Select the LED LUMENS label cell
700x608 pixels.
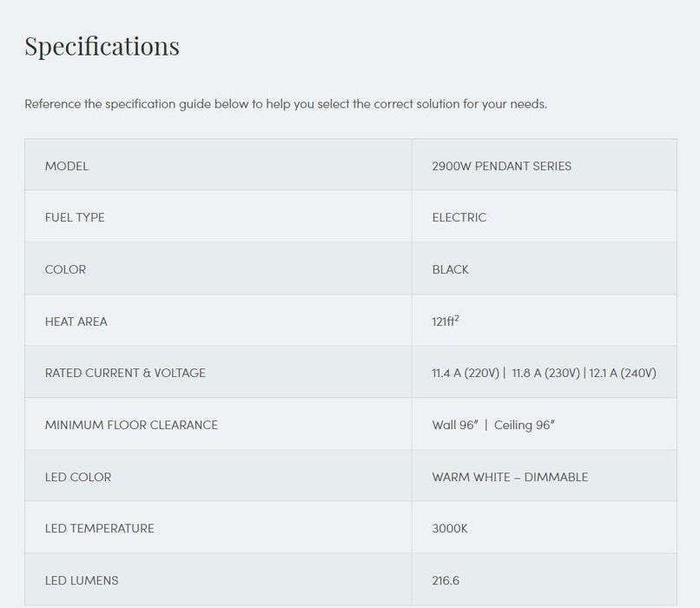82,580
